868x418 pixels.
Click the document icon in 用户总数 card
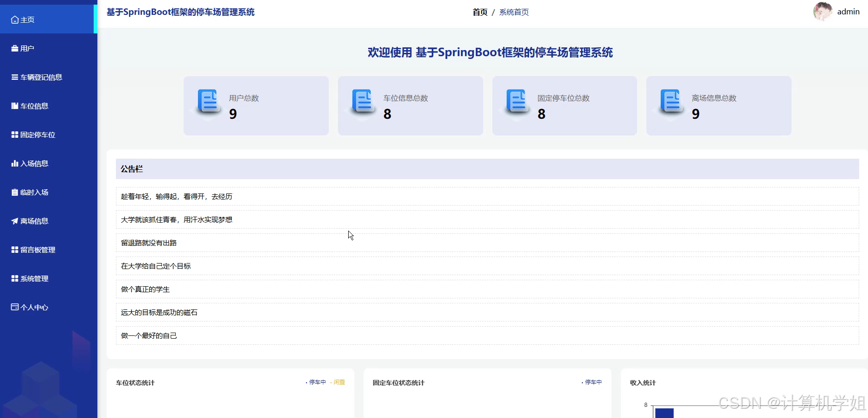click(208, 102)
